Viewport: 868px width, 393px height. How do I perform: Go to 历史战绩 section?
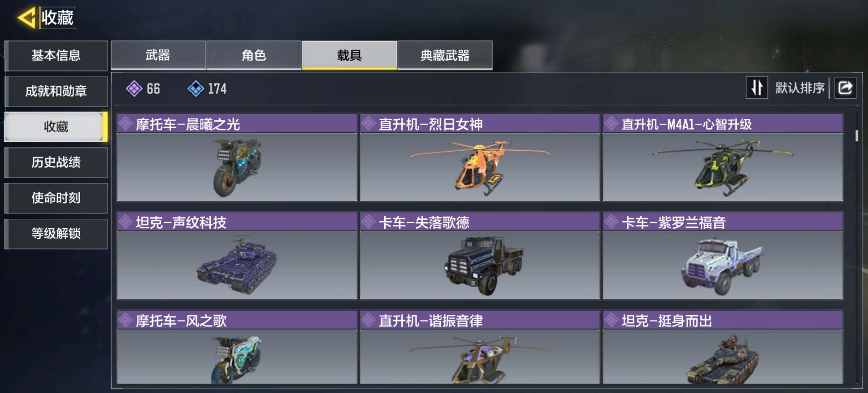pos(56,162)
